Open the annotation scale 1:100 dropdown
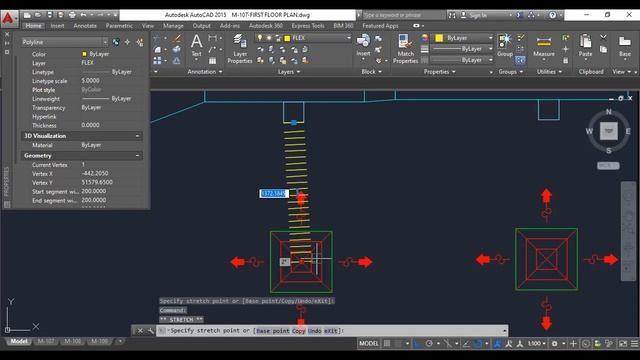The height and width of the screenshot is (360, 640). (537, 344)
